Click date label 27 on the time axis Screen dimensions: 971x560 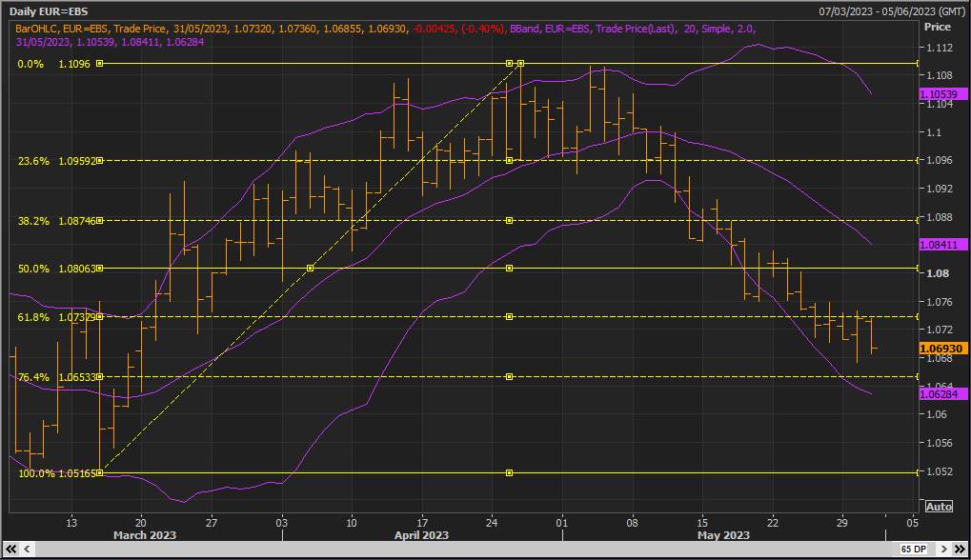(212, 523)
